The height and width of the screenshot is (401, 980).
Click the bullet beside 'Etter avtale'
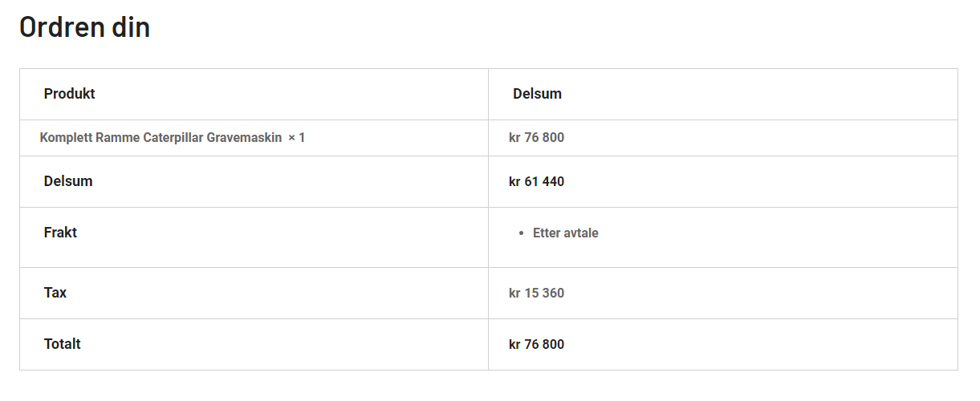(x=522, y=233)
